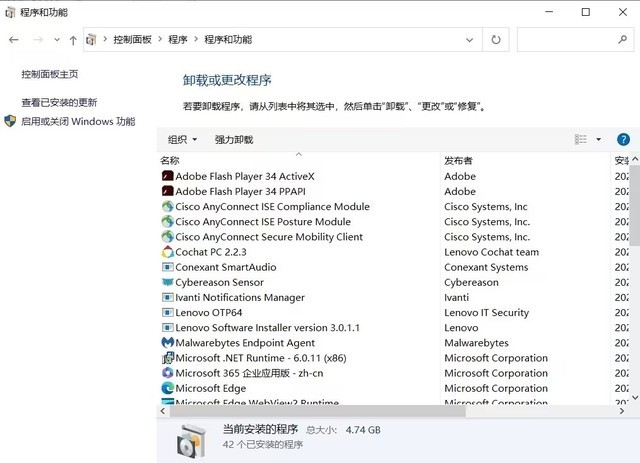Click the Cisco AnyConnect ISE Posture Module icon
Image resolution: width=640 pixels, height=463 pixels.
[168, 222]
